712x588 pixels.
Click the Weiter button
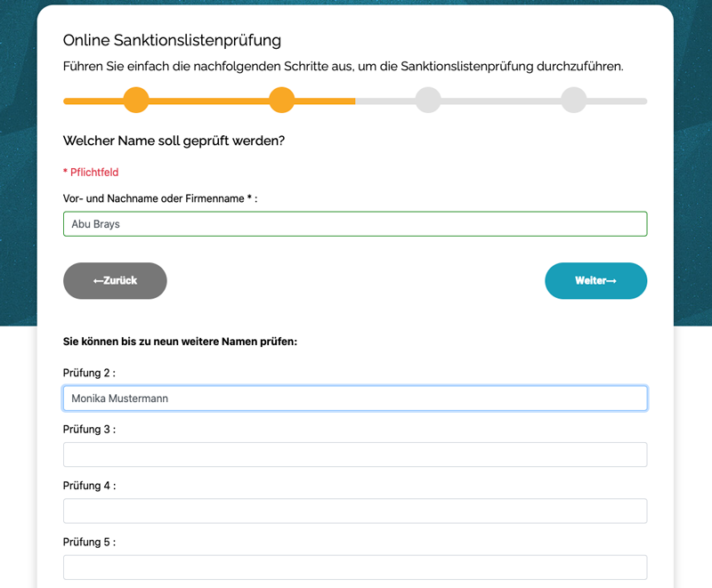(595, 280)
